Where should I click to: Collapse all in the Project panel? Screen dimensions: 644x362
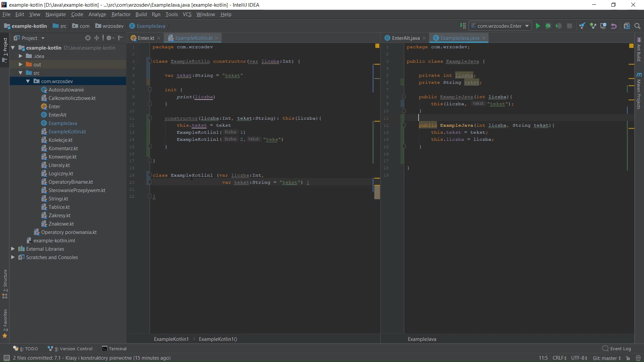click(97, 38)
